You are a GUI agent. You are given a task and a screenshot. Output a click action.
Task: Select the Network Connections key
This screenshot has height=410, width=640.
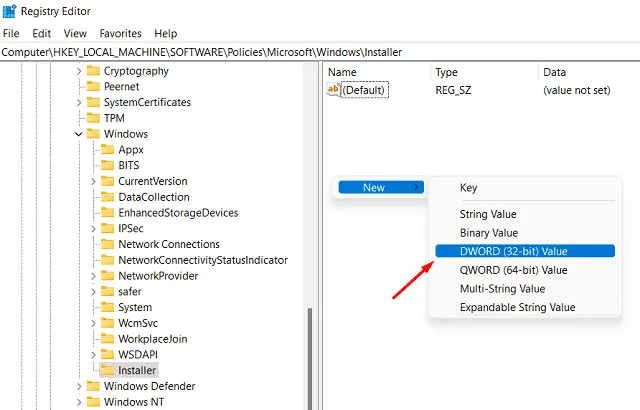click(168, 244)
